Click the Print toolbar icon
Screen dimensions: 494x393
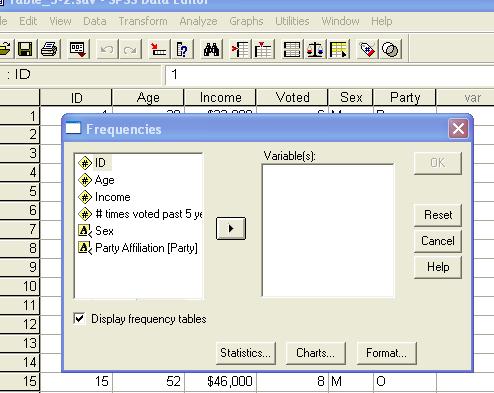click(x=49, y=49)
